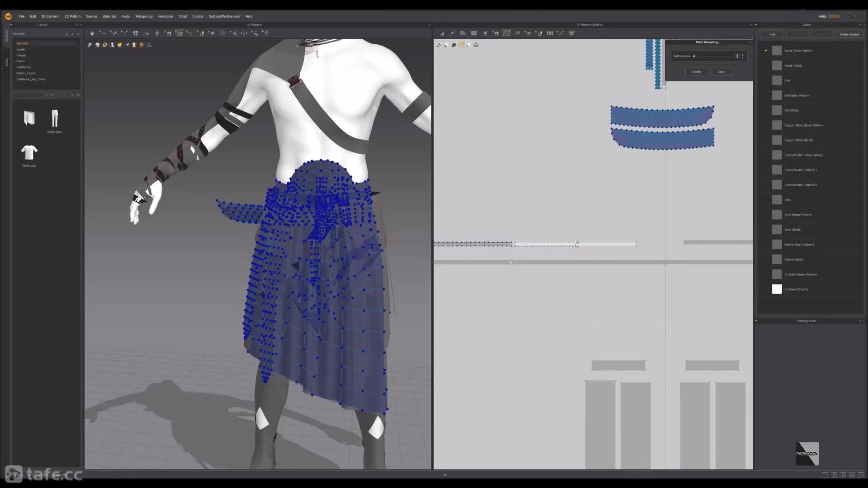868x488 pixels.
Task: Toggle the speech bubble annotation icon in 2D window
Action: click(454, 45)
